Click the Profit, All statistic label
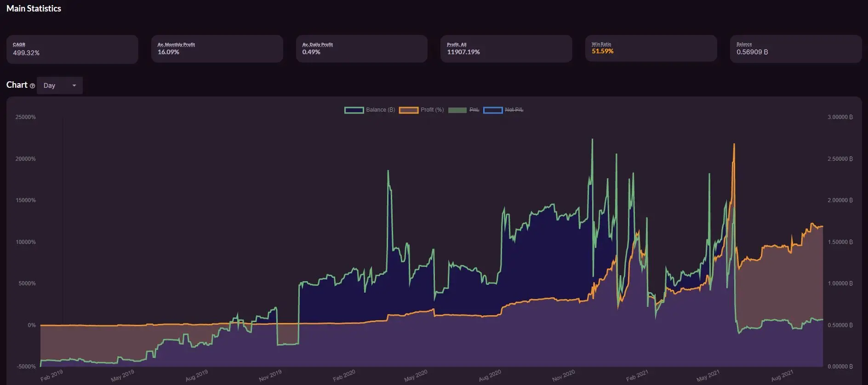Viewport: 868px width, 385px height. pyautogui.click(x=457, y=45)
